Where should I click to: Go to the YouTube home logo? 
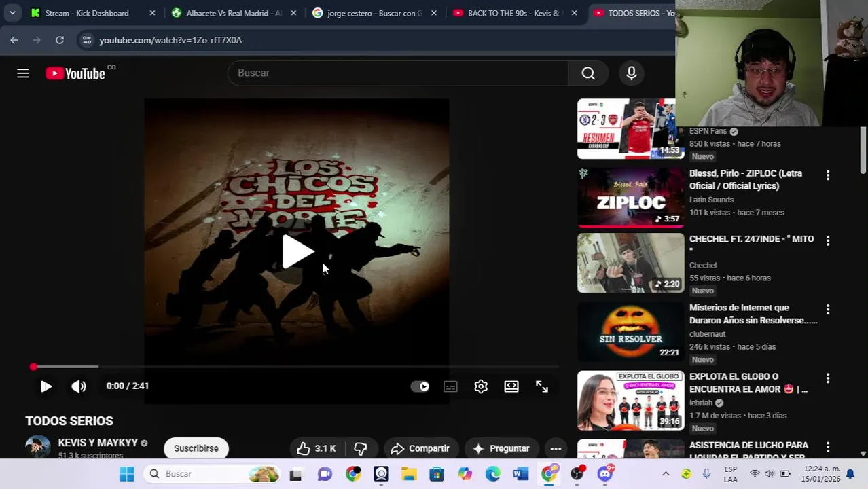75,73
